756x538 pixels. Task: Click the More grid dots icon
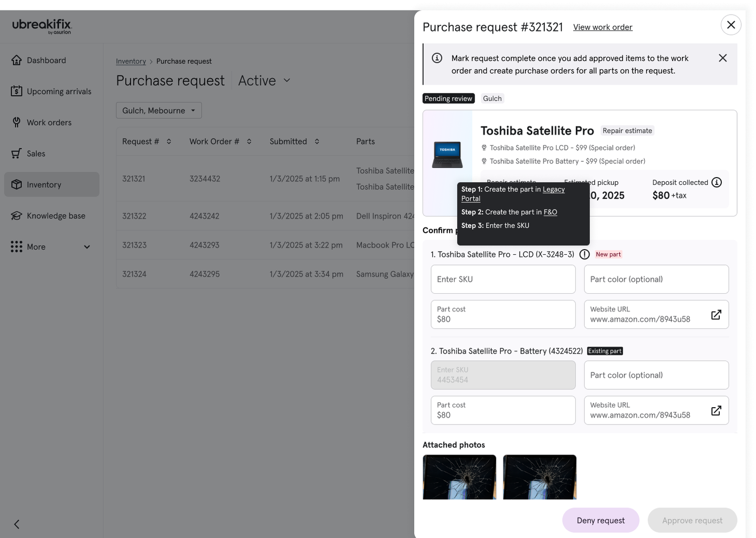coord(17,247)
